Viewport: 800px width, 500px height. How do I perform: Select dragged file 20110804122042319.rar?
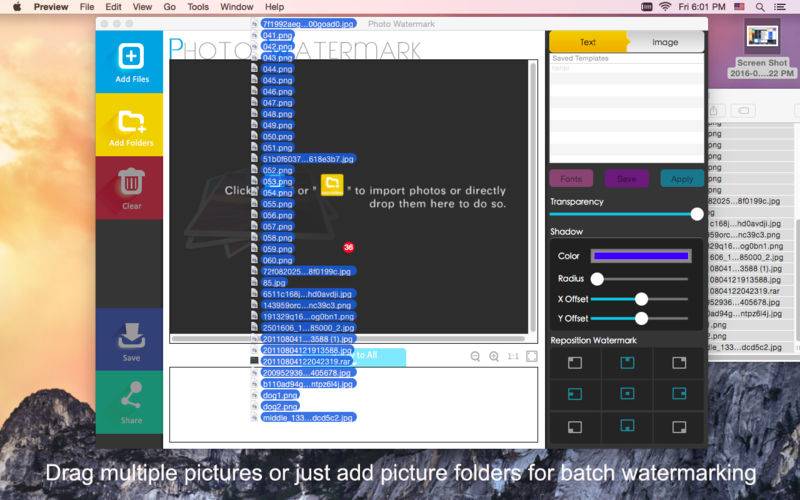coord(307,361)
